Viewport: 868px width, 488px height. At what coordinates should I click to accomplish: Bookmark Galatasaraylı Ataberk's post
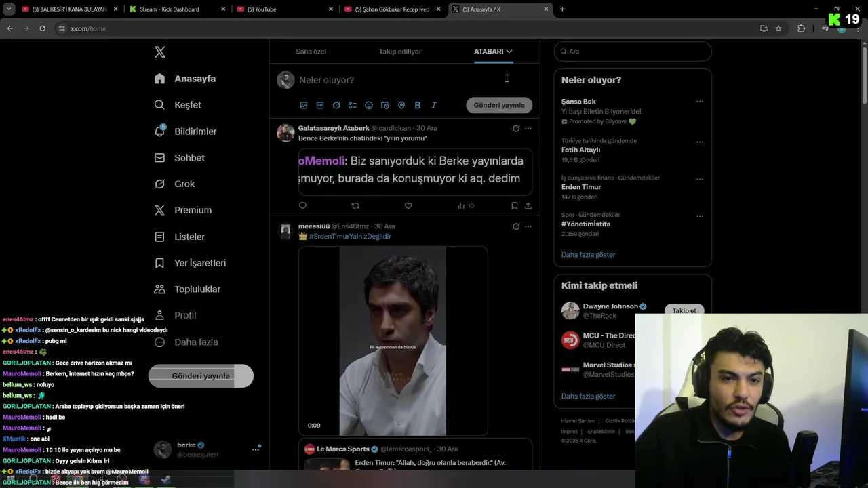pyautogui.click(x=515, y=205)
